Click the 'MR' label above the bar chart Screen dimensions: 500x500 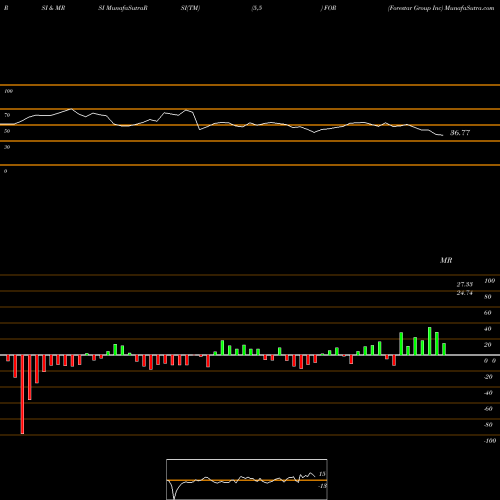point(446,260)
